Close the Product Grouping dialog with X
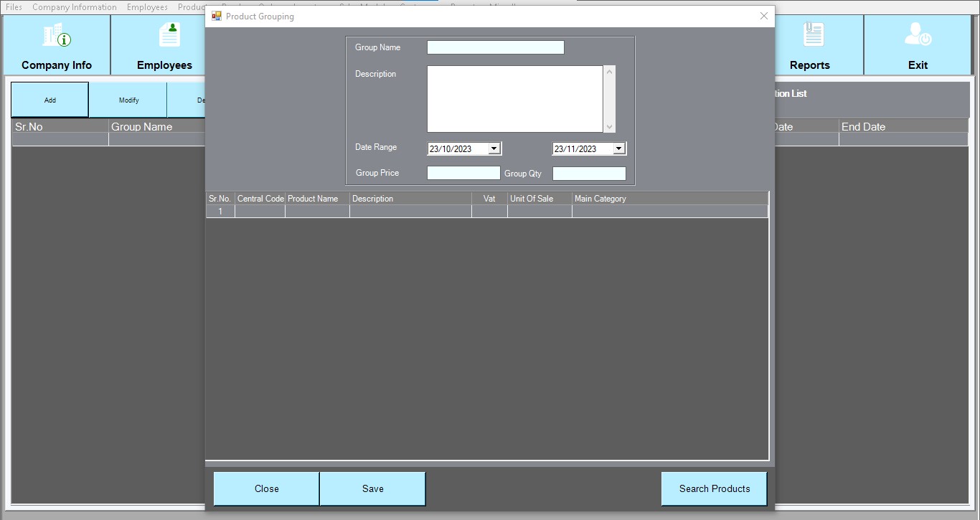This screenshot has width=980, height=520. coord(763,16)
